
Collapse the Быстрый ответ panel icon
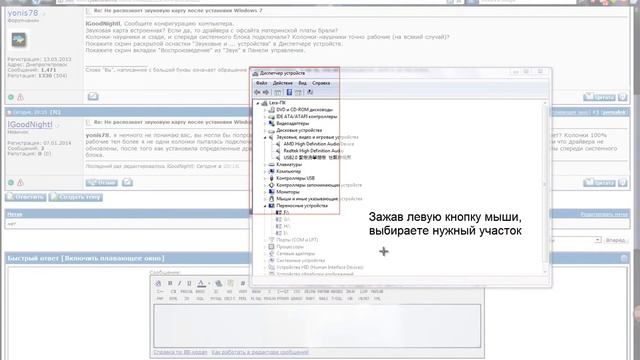click(x=624, y=258)
